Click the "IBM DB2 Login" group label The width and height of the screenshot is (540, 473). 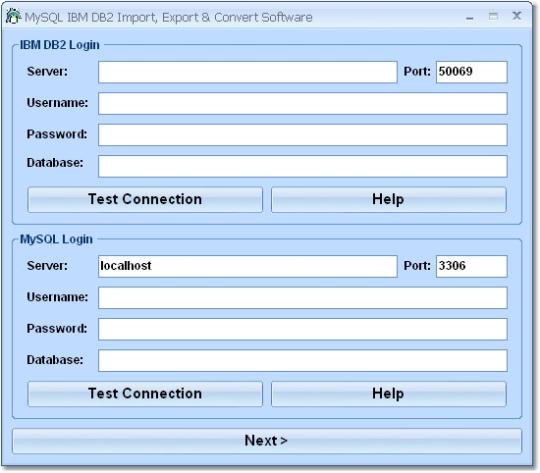click(x=60, y=45)
